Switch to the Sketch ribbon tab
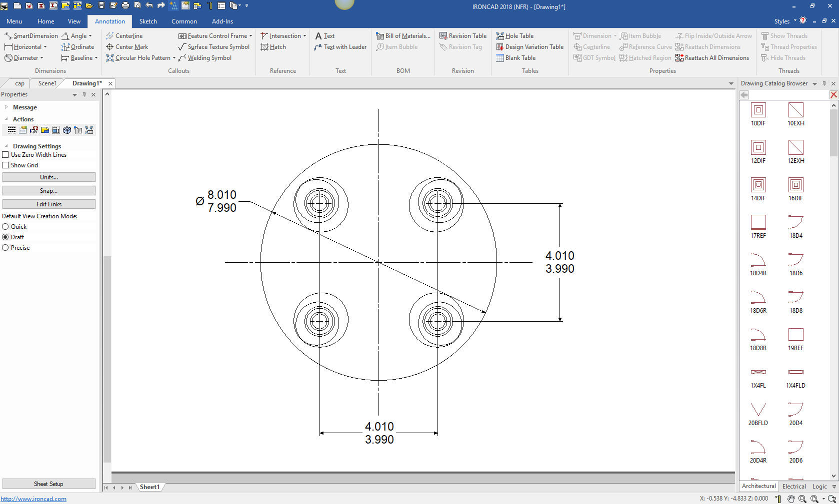 [x=148, y=21]
